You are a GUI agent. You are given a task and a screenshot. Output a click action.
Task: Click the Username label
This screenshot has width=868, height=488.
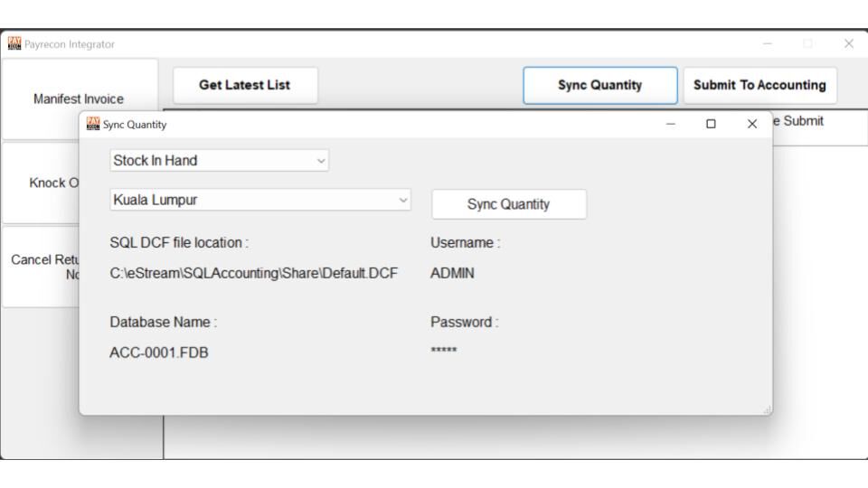tap(465, 243)
